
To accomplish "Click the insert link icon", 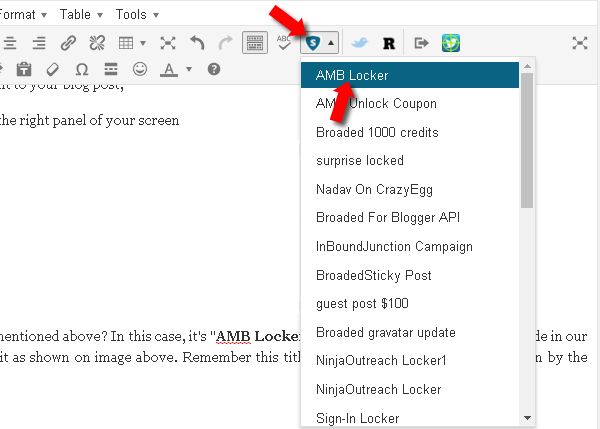I will tap(68, 43).
